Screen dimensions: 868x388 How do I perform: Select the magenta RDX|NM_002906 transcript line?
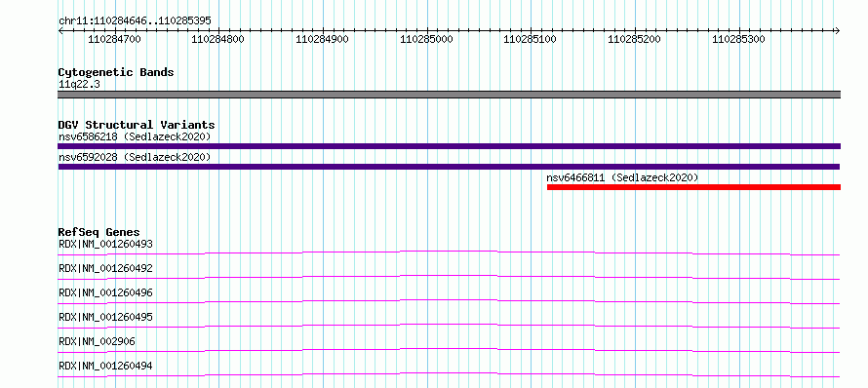click(449, 350)
